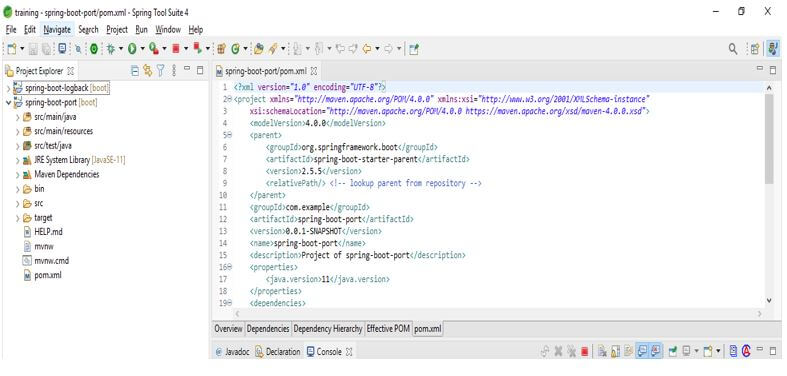Close the spring-boot-port/pom.xml editor tab
The width and height of the screenshot is (787, 376).
[314, 71]
